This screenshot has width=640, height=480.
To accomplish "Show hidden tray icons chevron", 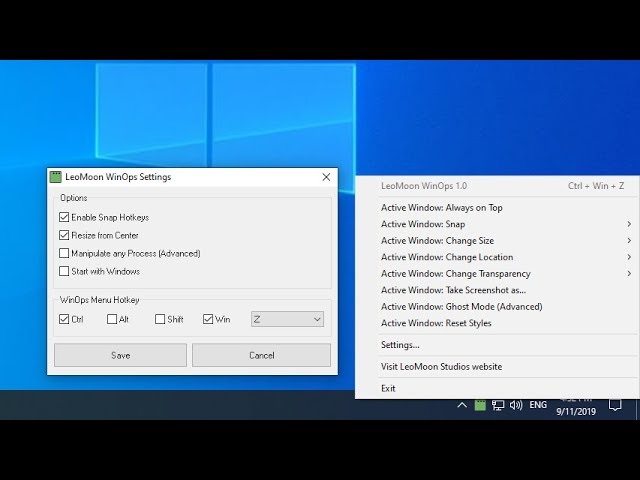I will point(462,405).
